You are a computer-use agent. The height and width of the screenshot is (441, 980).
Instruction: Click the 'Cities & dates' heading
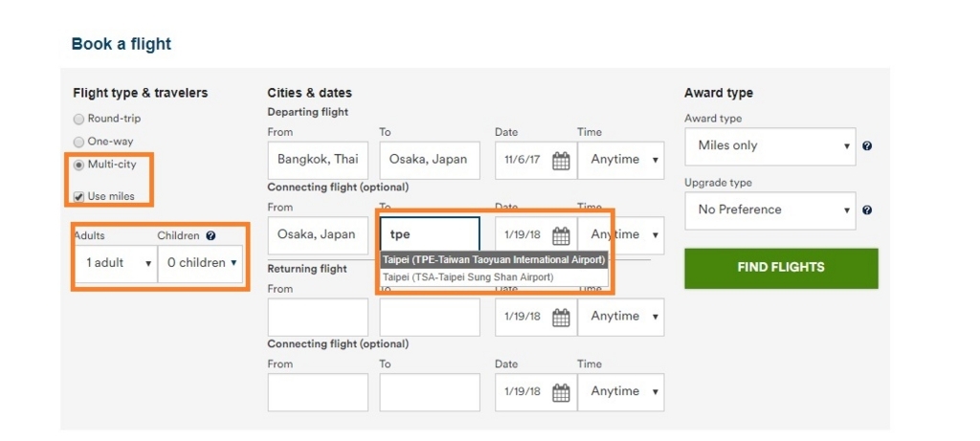309,93
